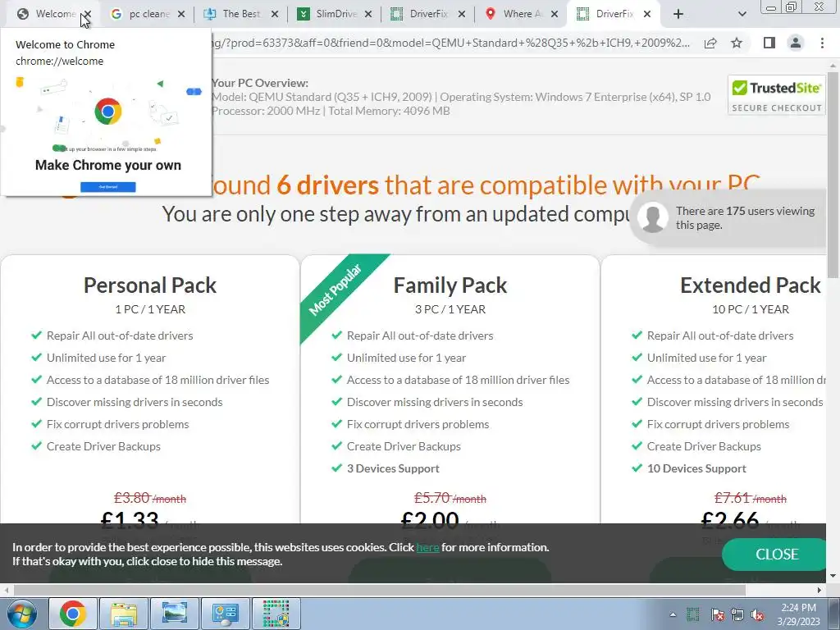Click Action Center flag tray icon
This screenshot has height=630, width=840.
pyautogui.click(x=717, y=614)
